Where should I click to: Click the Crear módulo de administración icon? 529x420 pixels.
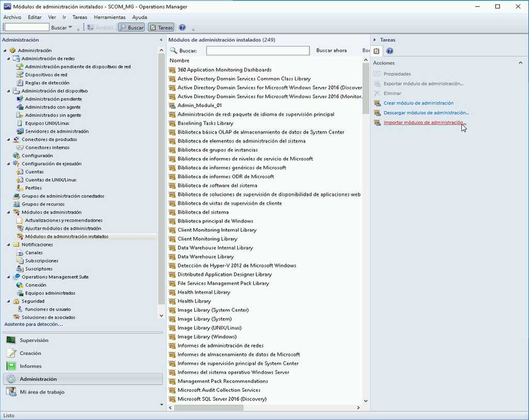[x=377, y=103]
